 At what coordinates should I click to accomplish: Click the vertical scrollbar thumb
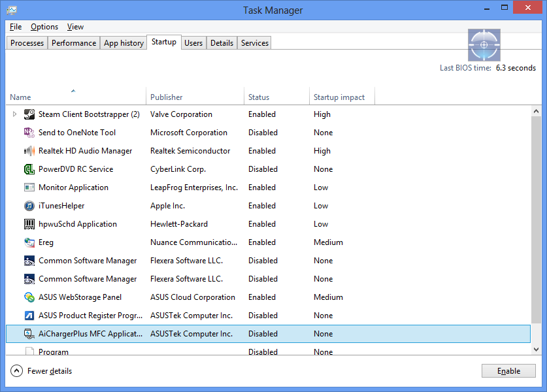tap(536, 220)
